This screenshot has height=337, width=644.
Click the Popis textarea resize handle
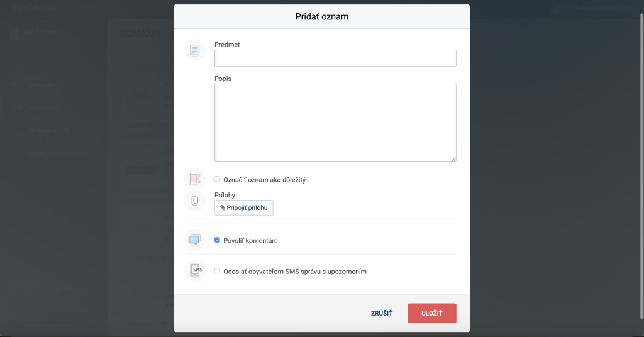coord(453,159)
